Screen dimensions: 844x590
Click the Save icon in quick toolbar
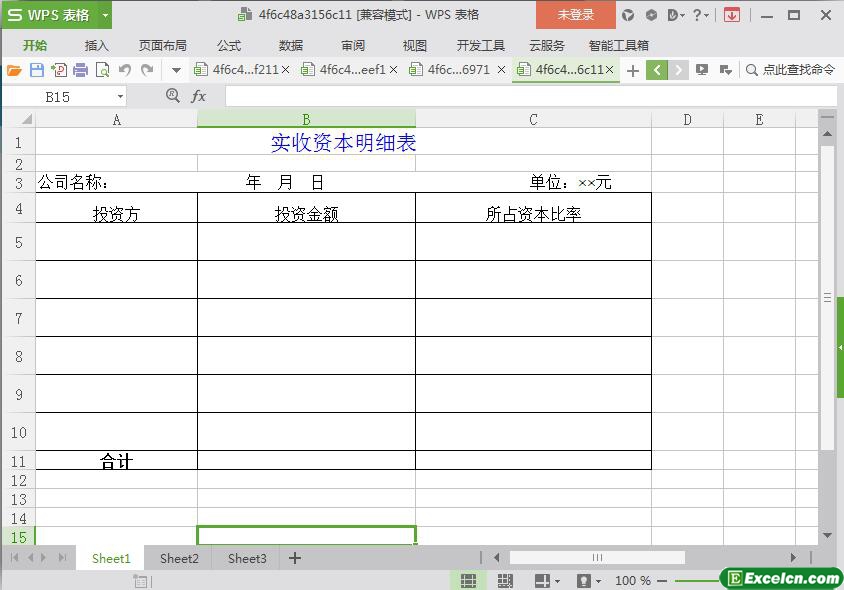(x=37, y=70)
